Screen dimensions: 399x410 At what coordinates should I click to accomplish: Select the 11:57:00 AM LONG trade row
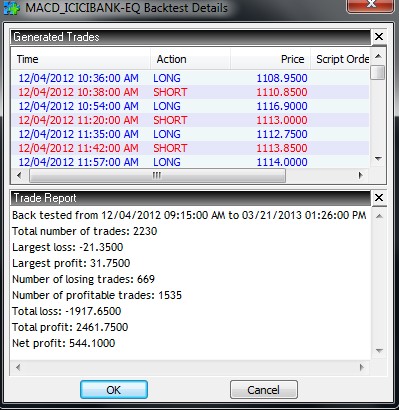click(x=190, y=162)
